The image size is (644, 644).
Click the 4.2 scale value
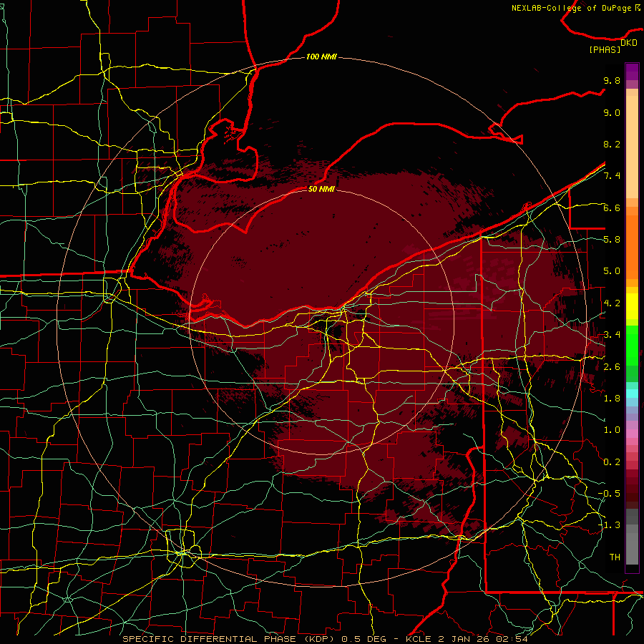[x=612, y=303]
